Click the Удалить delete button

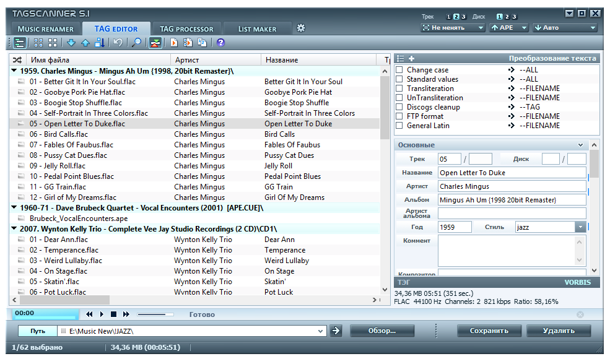(559, 331)
